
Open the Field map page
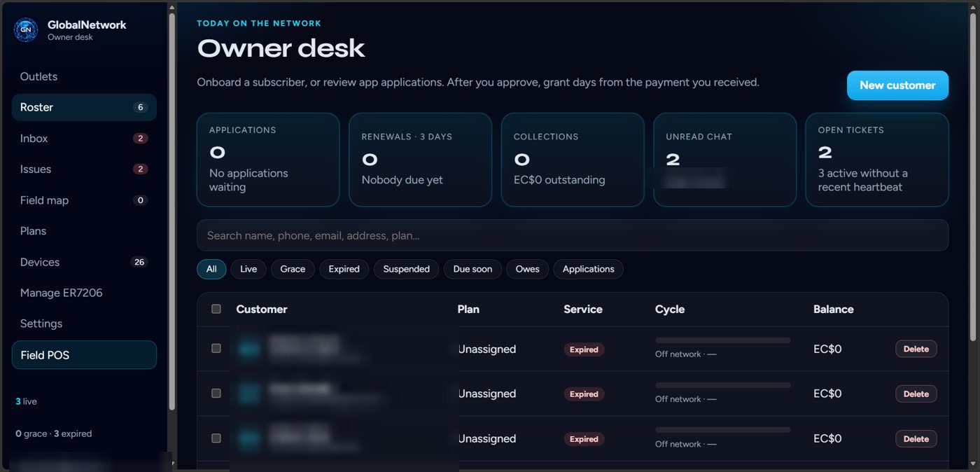coord(84,200)
